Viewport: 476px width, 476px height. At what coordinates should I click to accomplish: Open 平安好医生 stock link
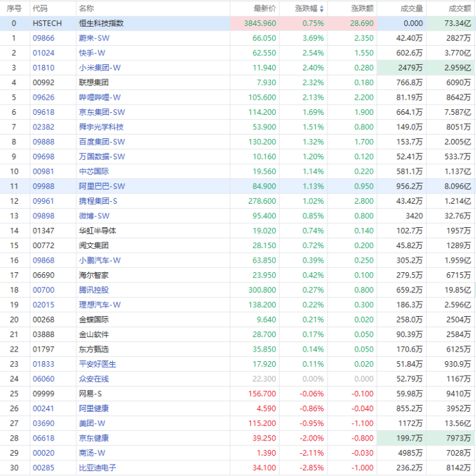point(98,364)
